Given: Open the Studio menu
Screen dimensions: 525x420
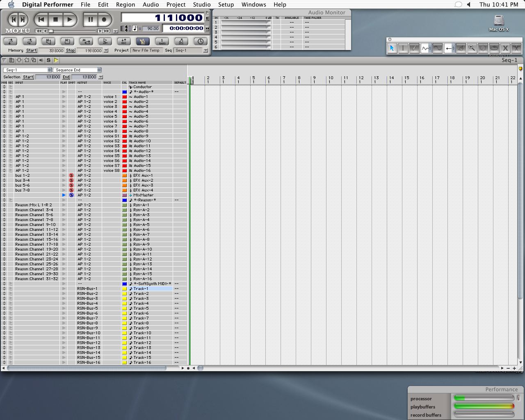Looking at the screenshot, I should pyautogui.click(x=202, y=5).
